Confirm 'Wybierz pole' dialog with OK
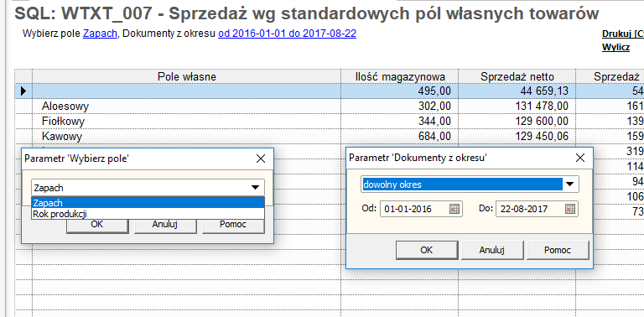This screenshot has width=644, height=317. tap(97, 225)
